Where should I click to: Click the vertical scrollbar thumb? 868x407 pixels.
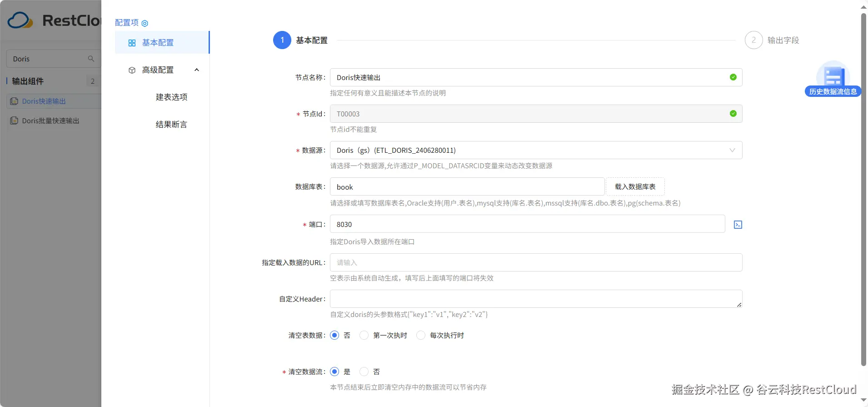point(864,189)
